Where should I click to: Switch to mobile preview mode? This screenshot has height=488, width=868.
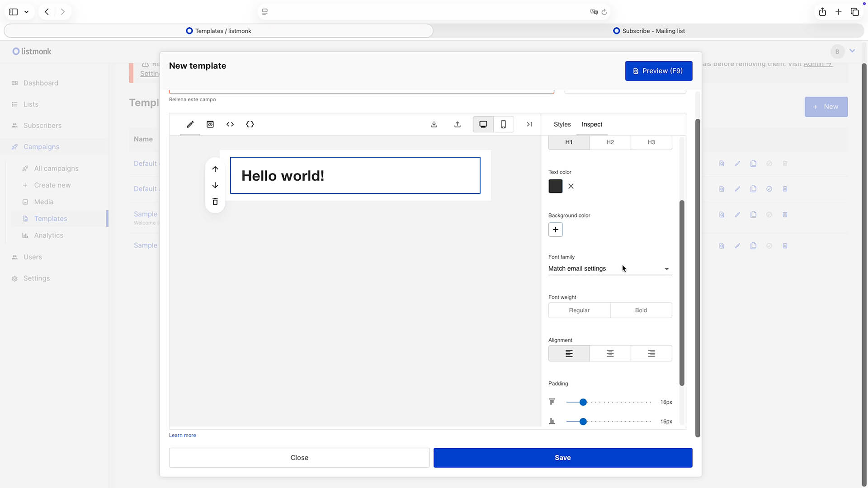coord(503,124)
